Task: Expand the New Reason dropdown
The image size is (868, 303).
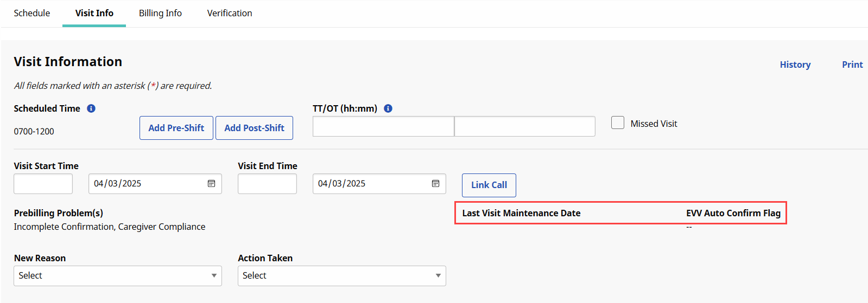Action: point(118,276)
